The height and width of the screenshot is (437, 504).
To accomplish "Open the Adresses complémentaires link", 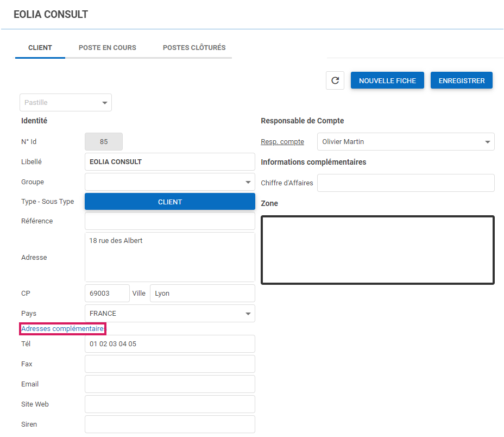I will tap(62, 329).
